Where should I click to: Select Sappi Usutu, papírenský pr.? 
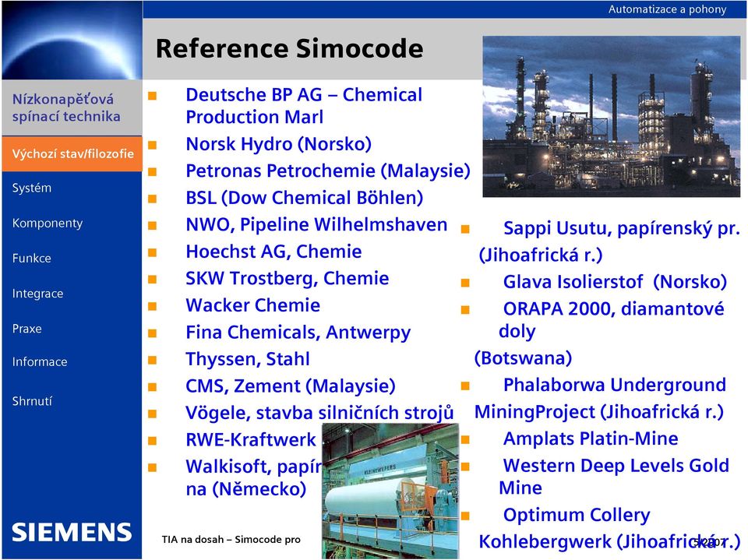pyautogui.click(x=622, y=228)
